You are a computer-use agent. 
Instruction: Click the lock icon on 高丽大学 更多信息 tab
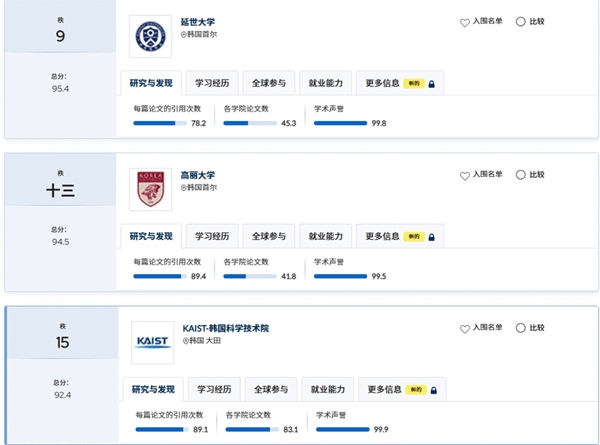[432, 237]
